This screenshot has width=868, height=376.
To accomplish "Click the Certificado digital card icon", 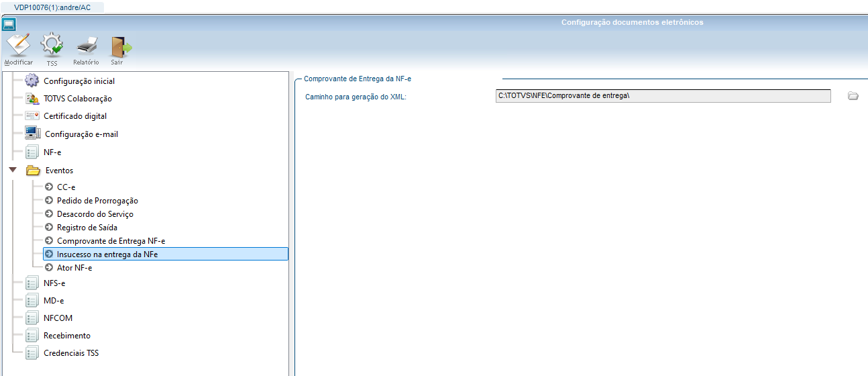I will (x=32, y=116).
